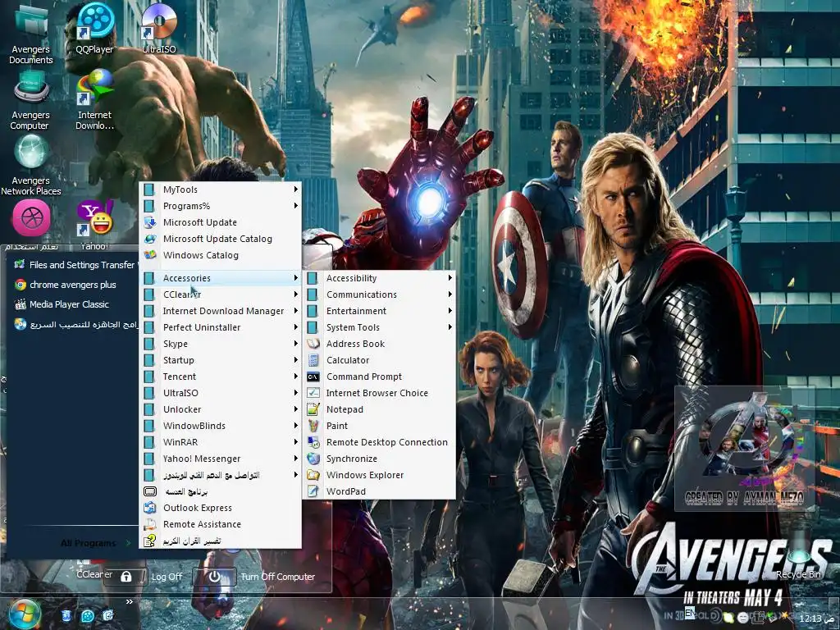Expand the Programs% submenu

click(x=221, y=206)
